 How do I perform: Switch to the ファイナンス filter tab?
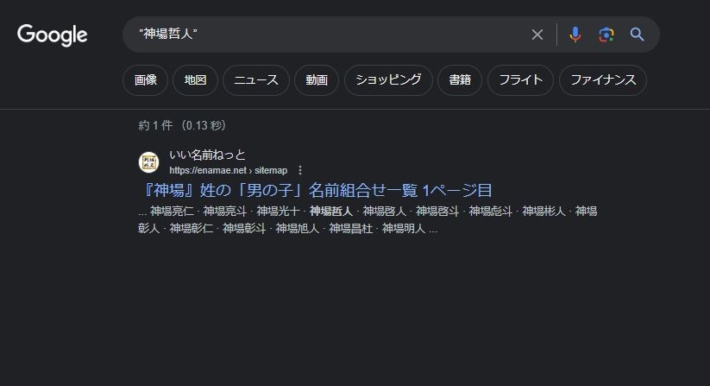[603, 80]
